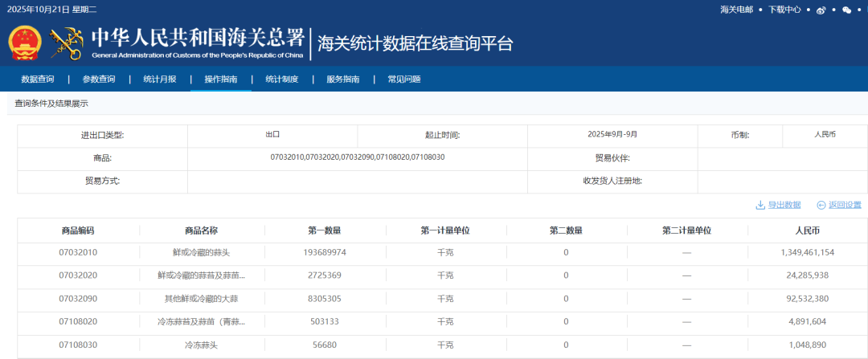Navigate to 服务指南

coord(343,79)
